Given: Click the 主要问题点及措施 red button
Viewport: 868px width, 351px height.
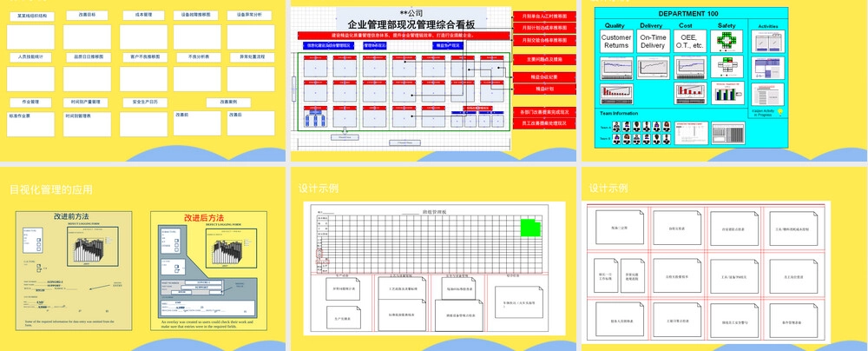Looking at the screenshot, I should click(x=545, y=59).
